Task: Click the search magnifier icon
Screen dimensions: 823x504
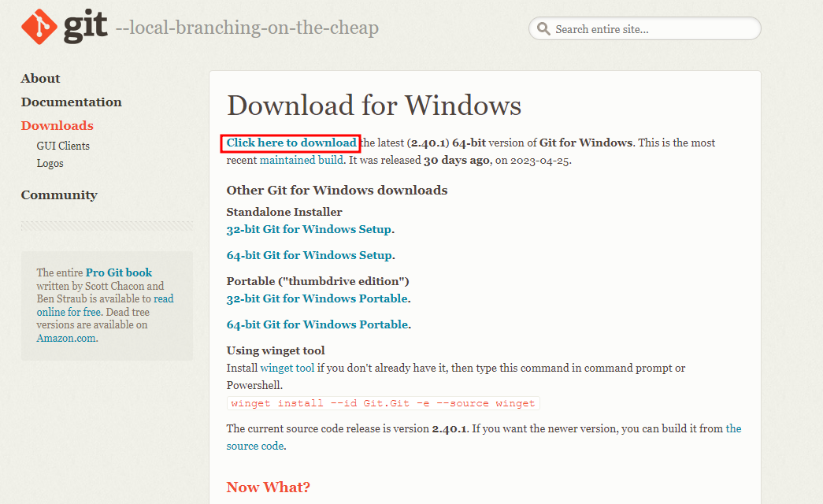Action: tap(543, 29)
